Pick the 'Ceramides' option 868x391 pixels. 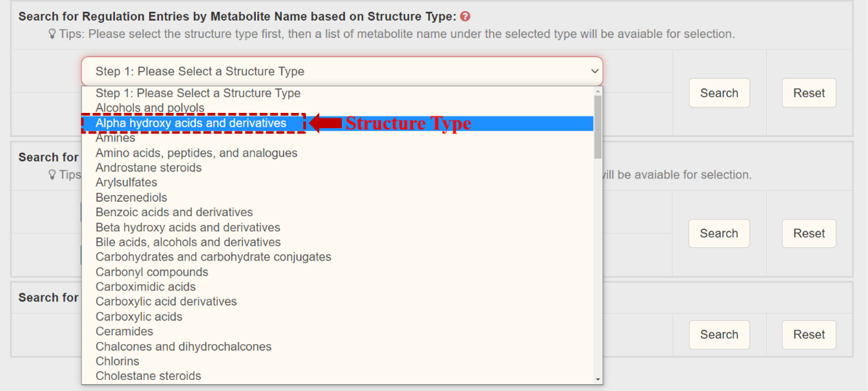pos(124,332)
